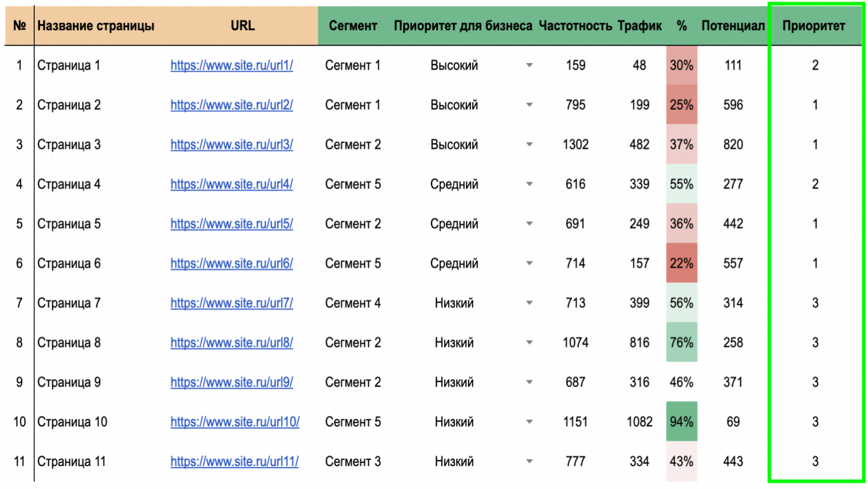The width and height of the screenshot is (868, 489).
Task: Expand business priority dropdown in row 4
Action: point(529,185)
